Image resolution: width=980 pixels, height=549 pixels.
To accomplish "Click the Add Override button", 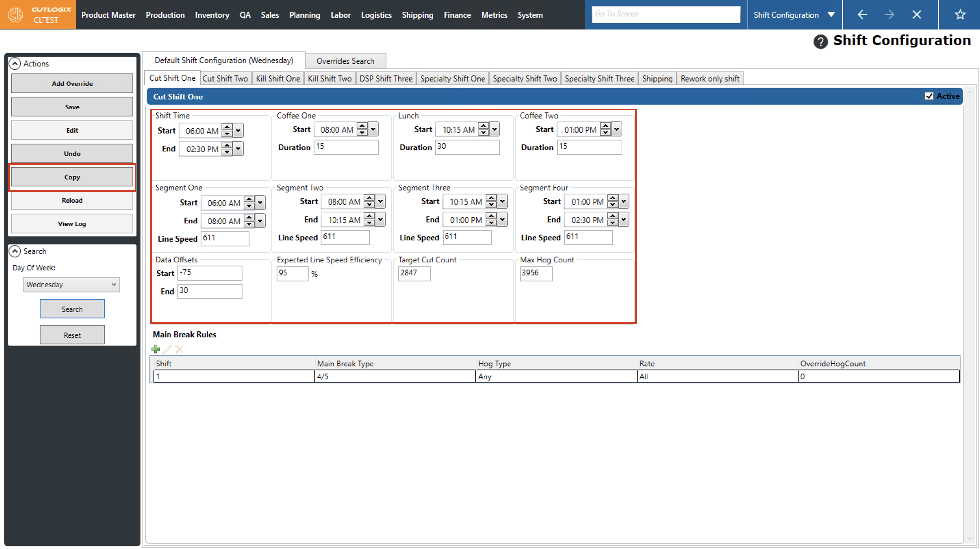I will 72,83.
